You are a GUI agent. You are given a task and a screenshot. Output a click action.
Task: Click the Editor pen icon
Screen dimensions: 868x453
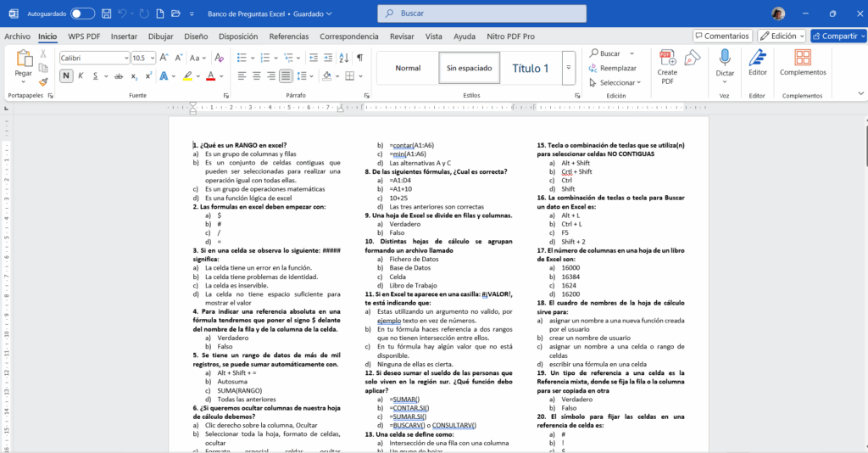(x=757, y=58)
